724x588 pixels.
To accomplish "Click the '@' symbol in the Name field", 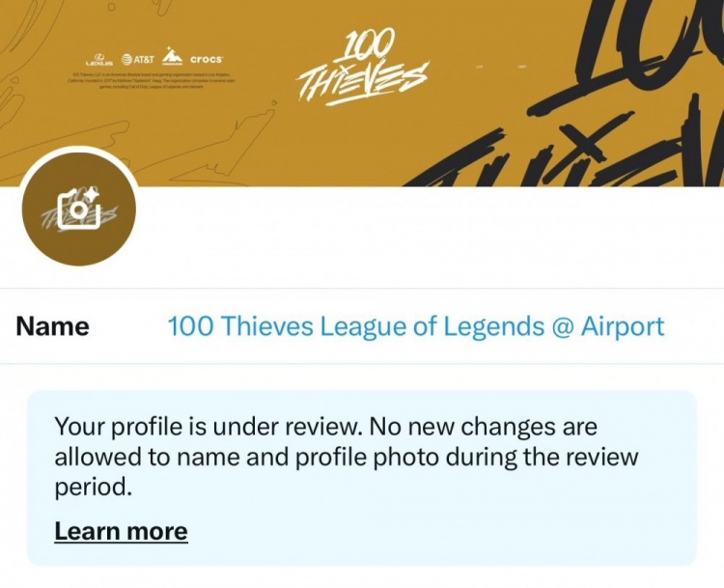I will point(562,327).
